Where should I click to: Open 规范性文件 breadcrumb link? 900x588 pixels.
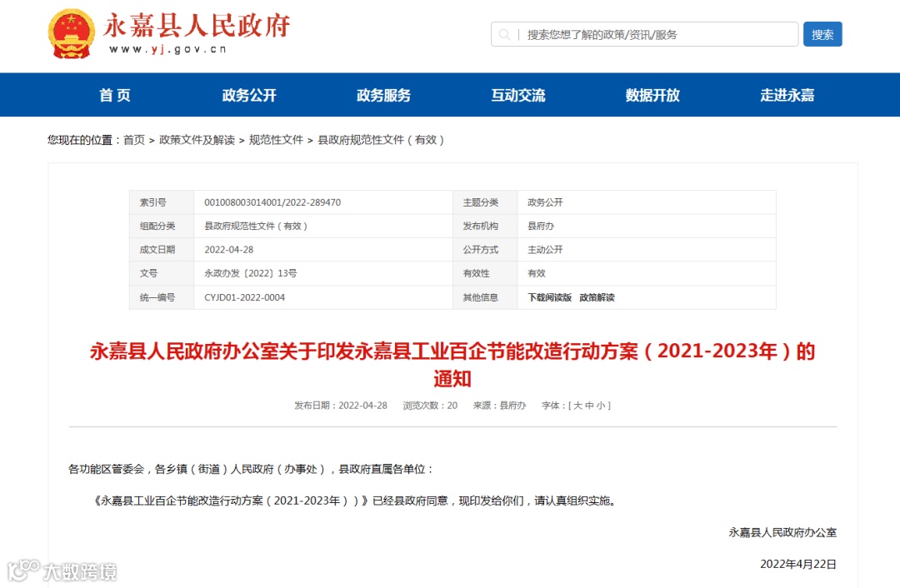click(x=276, y=140)
